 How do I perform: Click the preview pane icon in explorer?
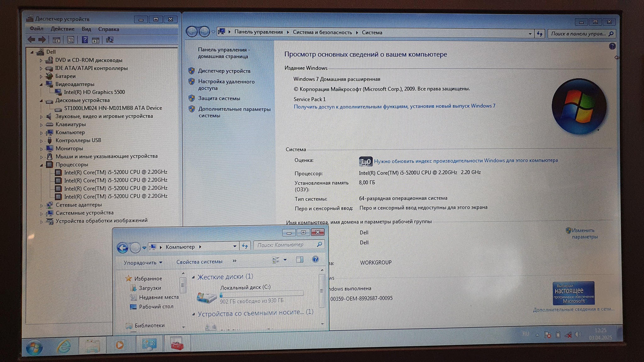[x=300, y=260]
